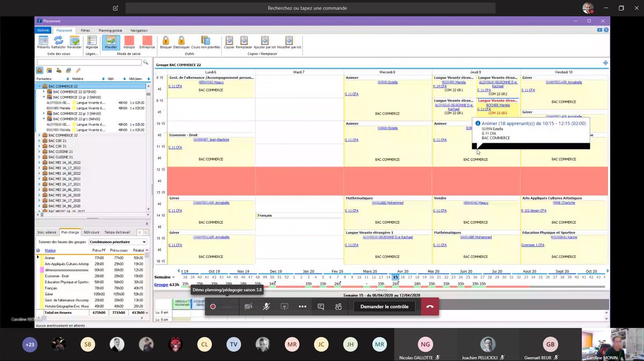
Task: Collapse the BAC COMMERCE 22 root node
Action: [39, 86]
